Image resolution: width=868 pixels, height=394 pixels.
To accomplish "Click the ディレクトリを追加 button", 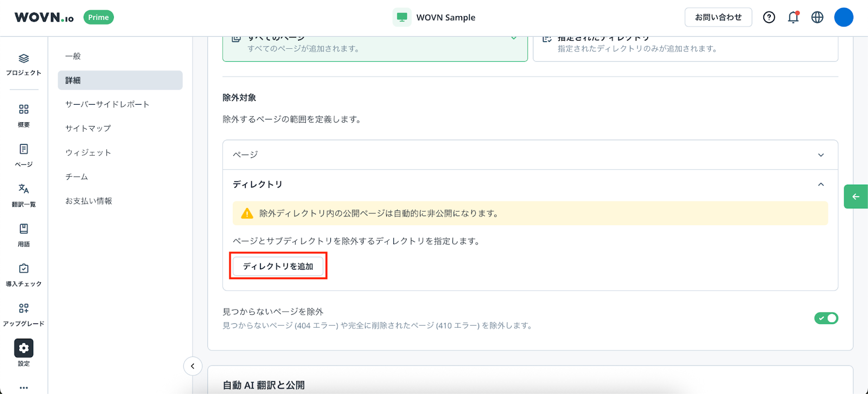I will coord(278,266).
